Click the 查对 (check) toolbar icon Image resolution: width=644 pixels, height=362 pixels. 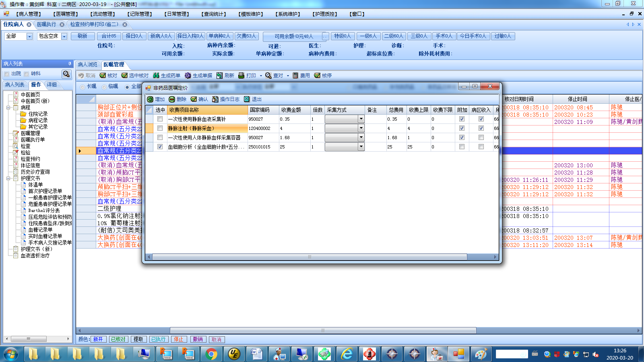tap(268, 76)
